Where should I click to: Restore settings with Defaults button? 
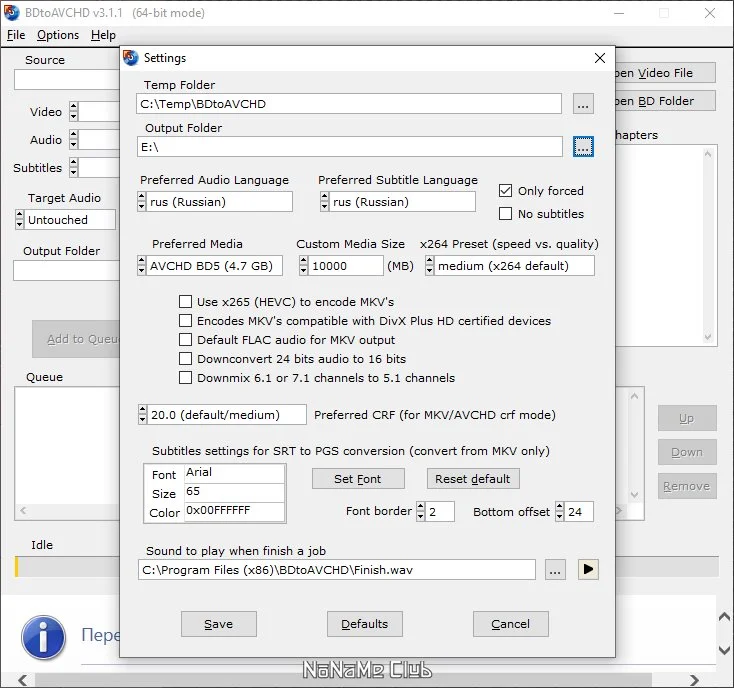pyautogui.click(x=365, y=624)
